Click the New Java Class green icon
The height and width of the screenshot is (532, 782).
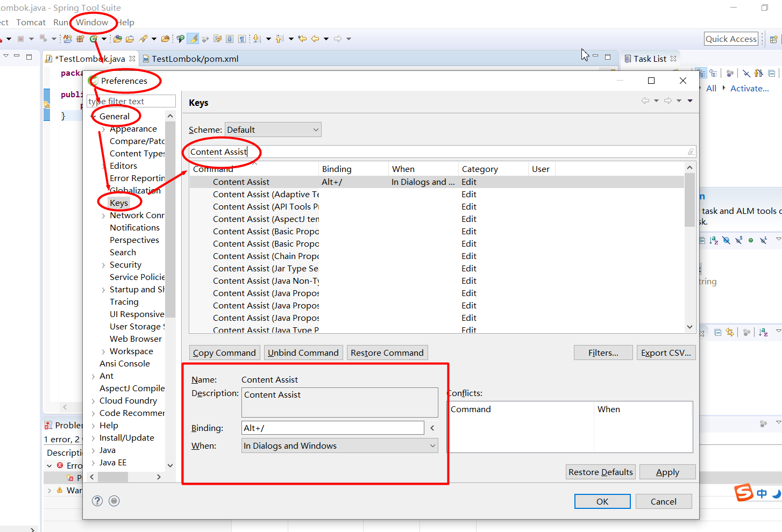94,39
